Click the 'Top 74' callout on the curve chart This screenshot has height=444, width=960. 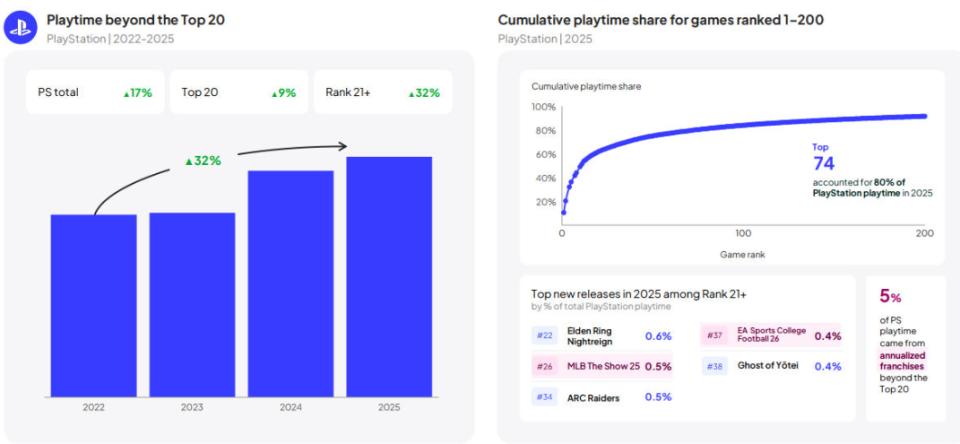point(823,157)
